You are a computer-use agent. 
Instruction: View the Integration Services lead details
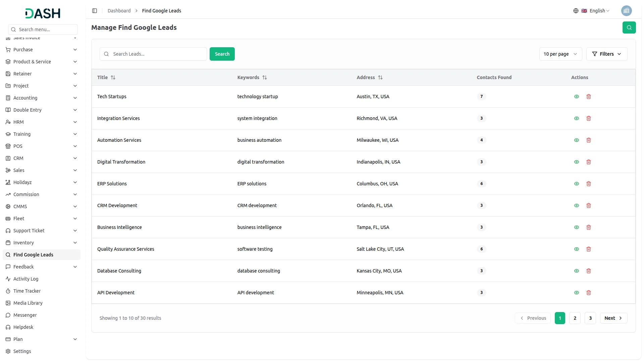click(576, 118)
